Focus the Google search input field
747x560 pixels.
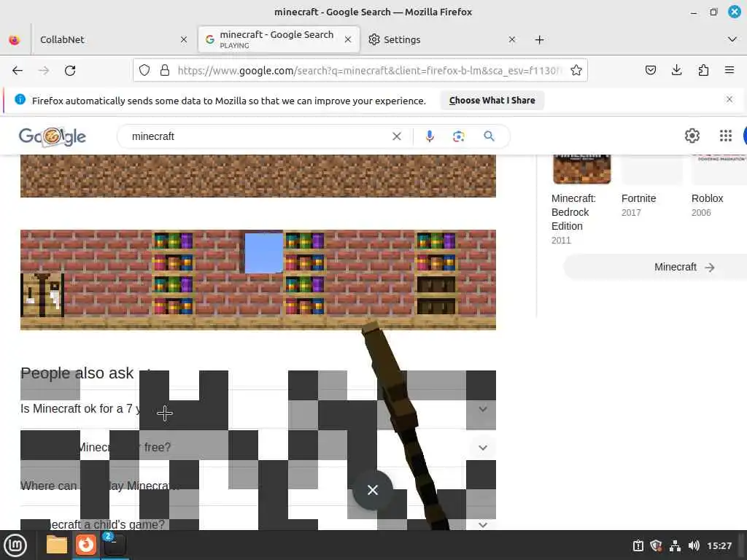(x=258, y=136)
